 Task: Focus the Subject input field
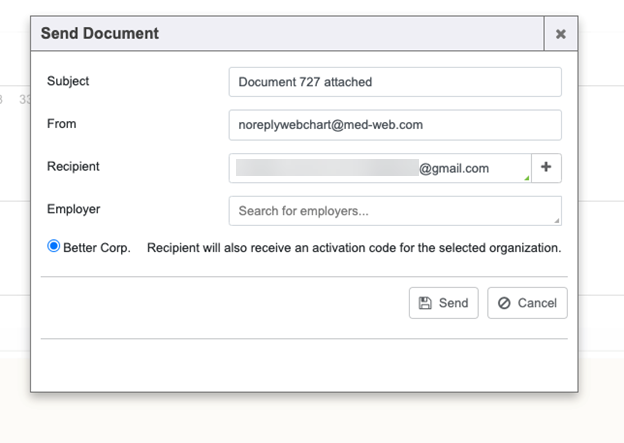coord(394,82)
